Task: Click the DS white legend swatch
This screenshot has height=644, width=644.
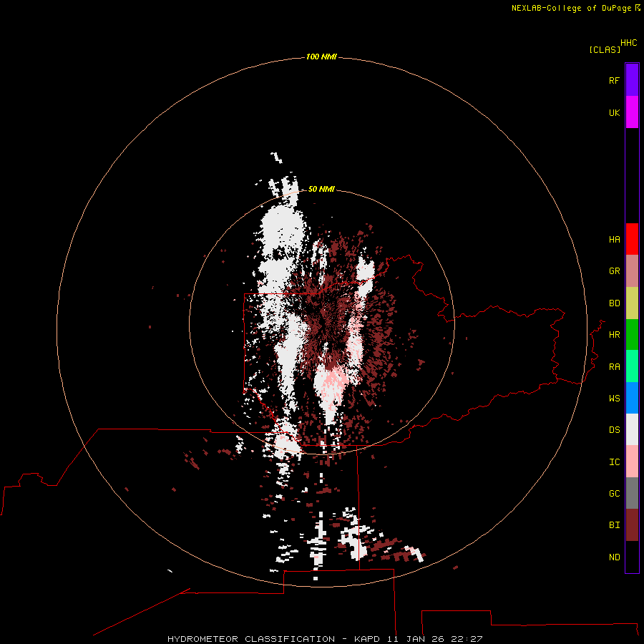Action: point(632,429)
